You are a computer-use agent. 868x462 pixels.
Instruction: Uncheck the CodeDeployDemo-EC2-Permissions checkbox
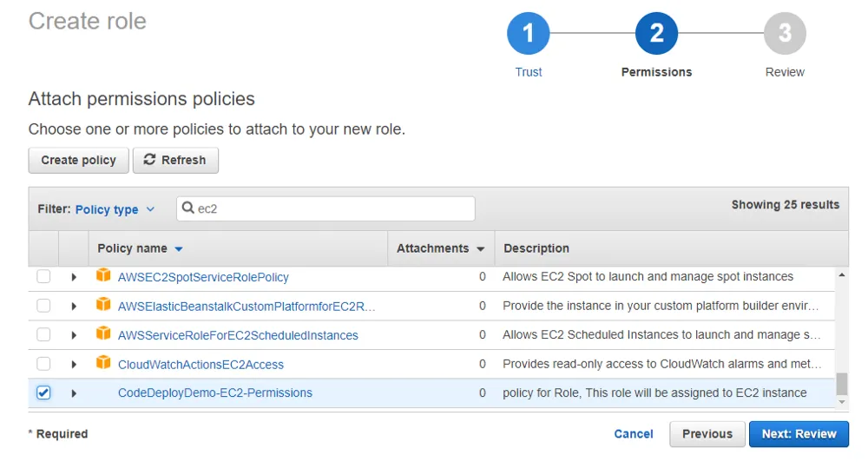pos(43,393)
